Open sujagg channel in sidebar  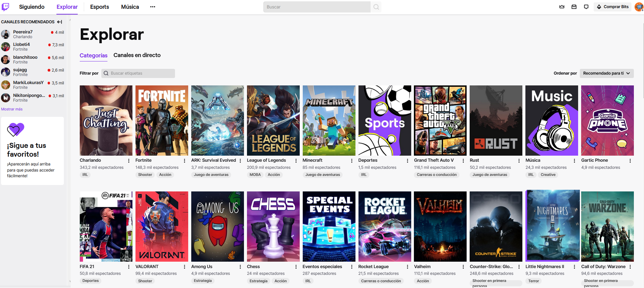click(33, 72)
